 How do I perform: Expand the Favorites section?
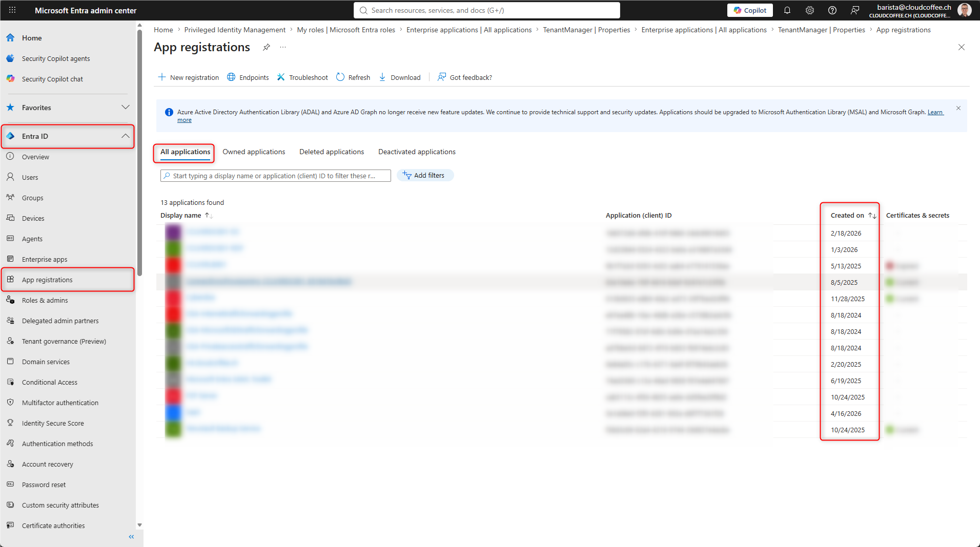point(125,107)
